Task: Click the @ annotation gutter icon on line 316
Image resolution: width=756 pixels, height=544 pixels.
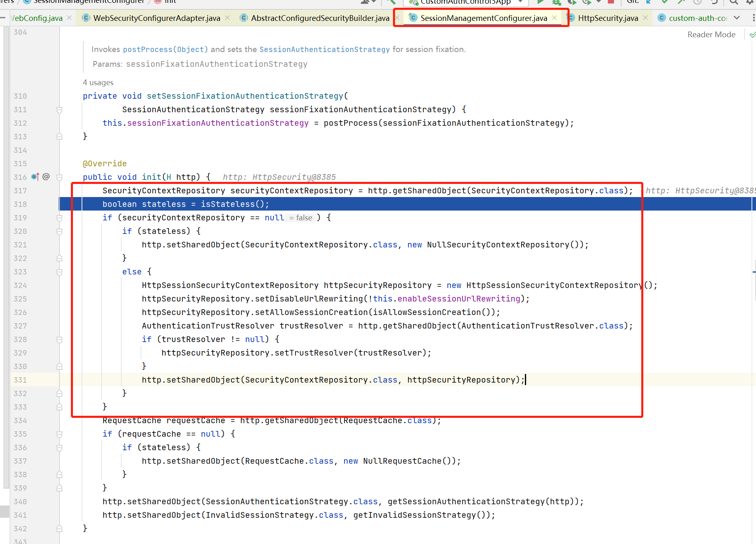Action: pos(46,177)
